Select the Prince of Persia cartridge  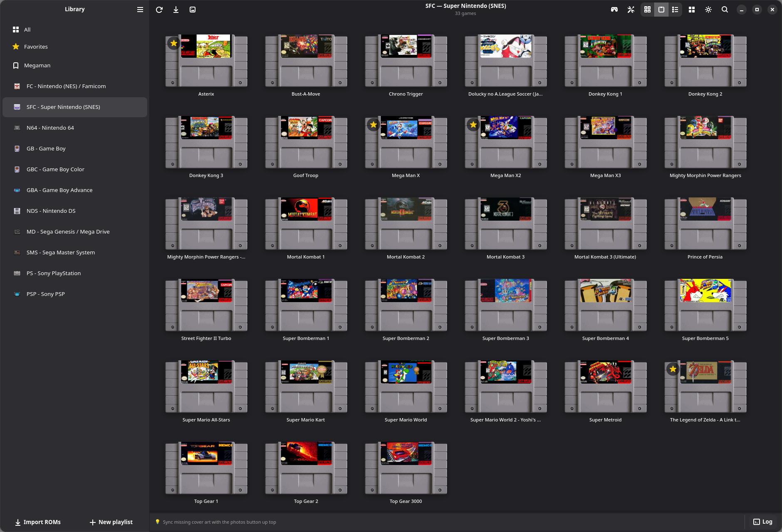705,224
